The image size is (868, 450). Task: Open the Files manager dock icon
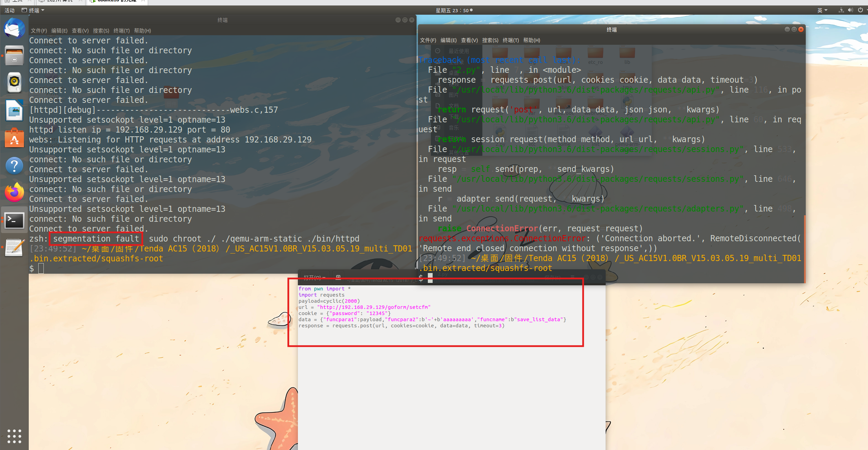coord(14,56)
